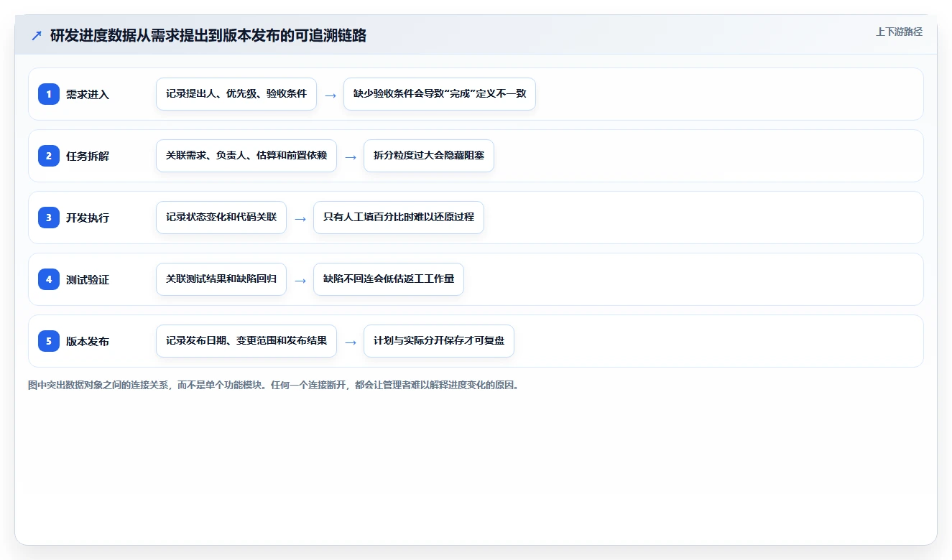This screenshot has width=952, height=560.
Task: Click the footnote beginning 图中突出数据对象之间的连接关系
Action: point(273,385)
